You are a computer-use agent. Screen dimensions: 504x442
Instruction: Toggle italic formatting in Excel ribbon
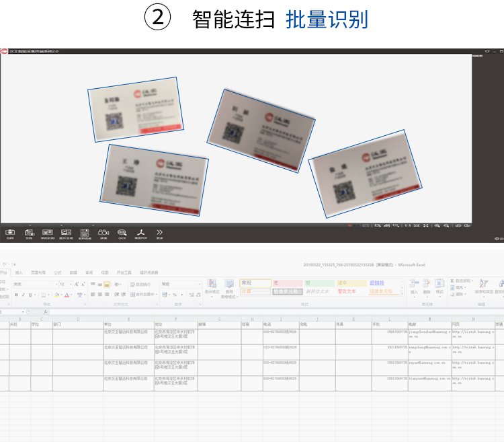[22, 295]
